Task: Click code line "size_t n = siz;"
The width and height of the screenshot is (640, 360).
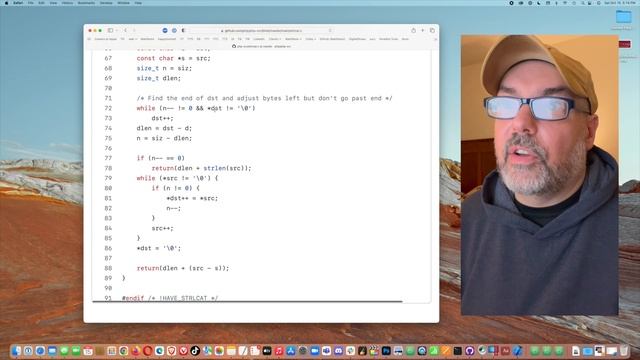Action: pyautogui.click(x=164, y=68)
